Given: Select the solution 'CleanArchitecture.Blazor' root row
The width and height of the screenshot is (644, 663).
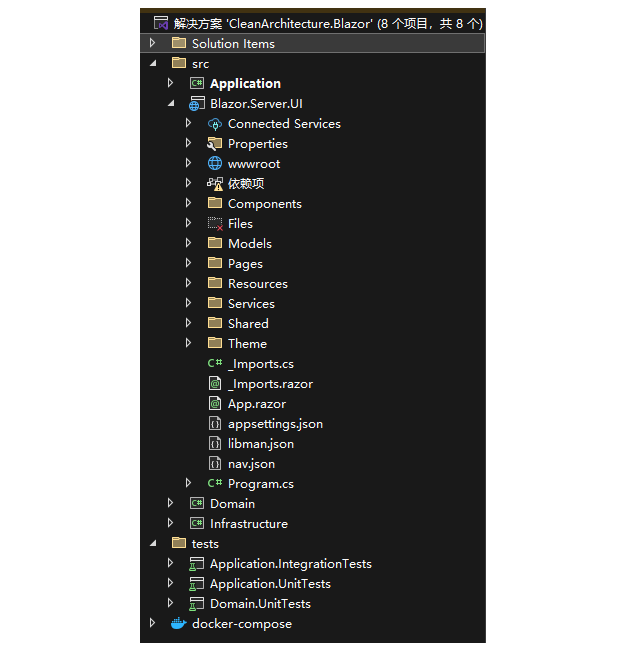Looking at the screenshot, I should click(x=313, y=23).
